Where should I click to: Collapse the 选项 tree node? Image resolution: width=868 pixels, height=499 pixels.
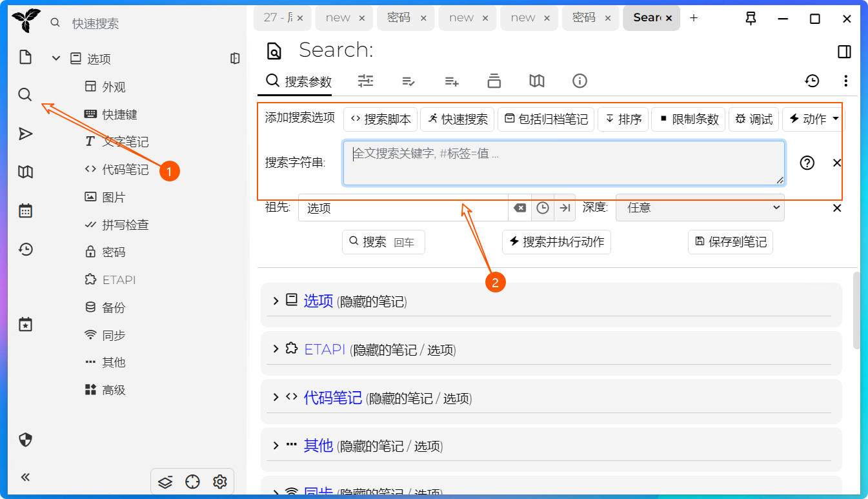[56, 59]
